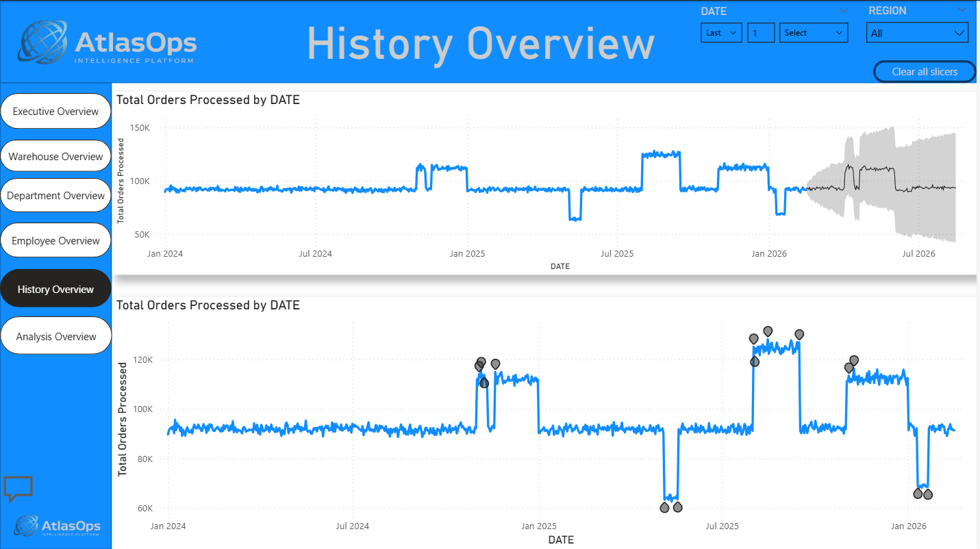Click the AtlasOps logo at the sidebar bottom
The width and height of the screenshot is (980, 549).
click(x=55, y=526)
